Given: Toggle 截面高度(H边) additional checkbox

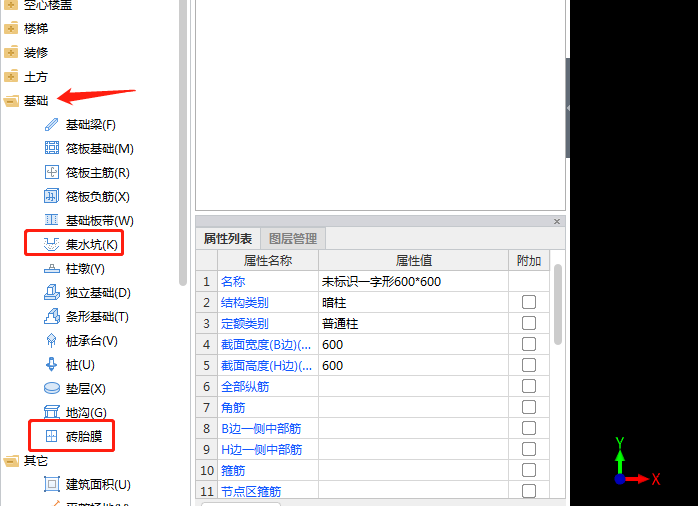Looking at the screenshot, I should 529,365.
